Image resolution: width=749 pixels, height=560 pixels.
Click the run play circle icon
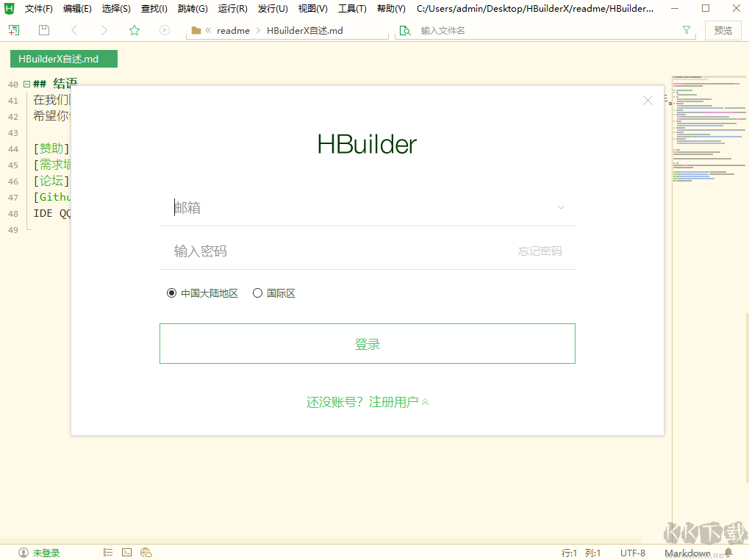pos(165,30)
